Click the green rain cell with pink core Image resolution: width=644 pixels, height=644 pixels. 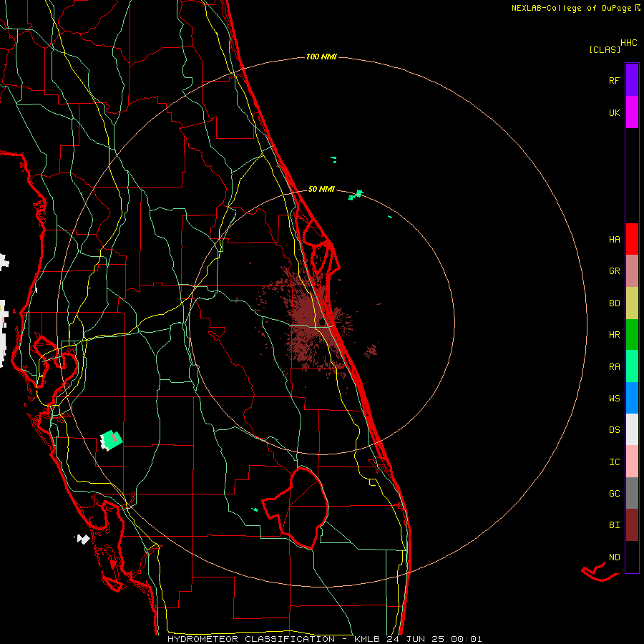tap(111, 440)
